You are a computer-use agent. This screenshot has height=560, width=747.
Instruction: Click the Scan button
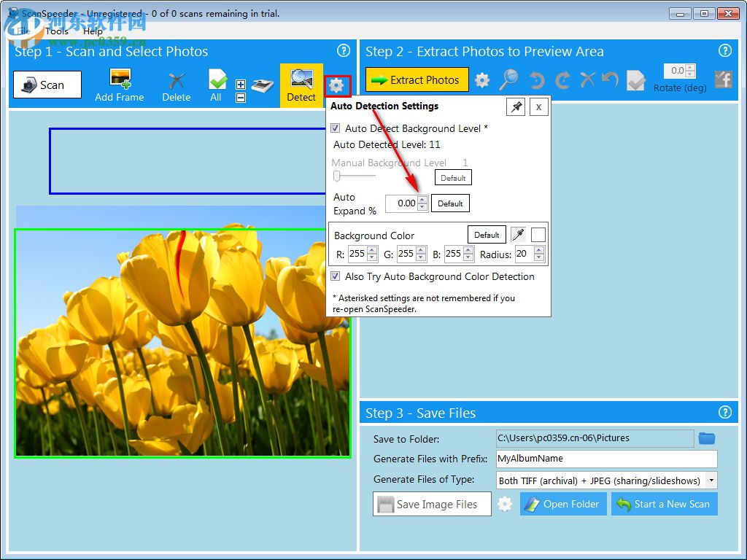pos(47,85)
